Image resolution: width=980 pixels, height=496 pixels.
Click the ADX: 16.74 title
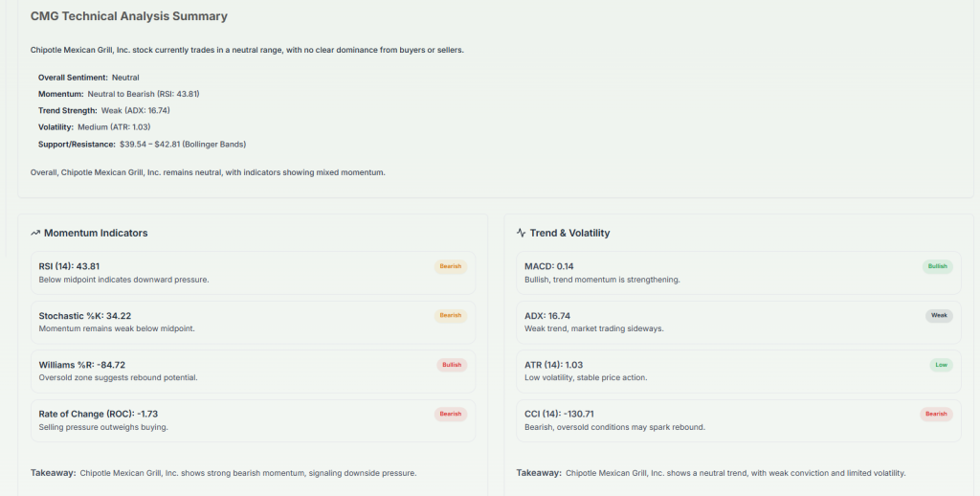tap(547, 316)
